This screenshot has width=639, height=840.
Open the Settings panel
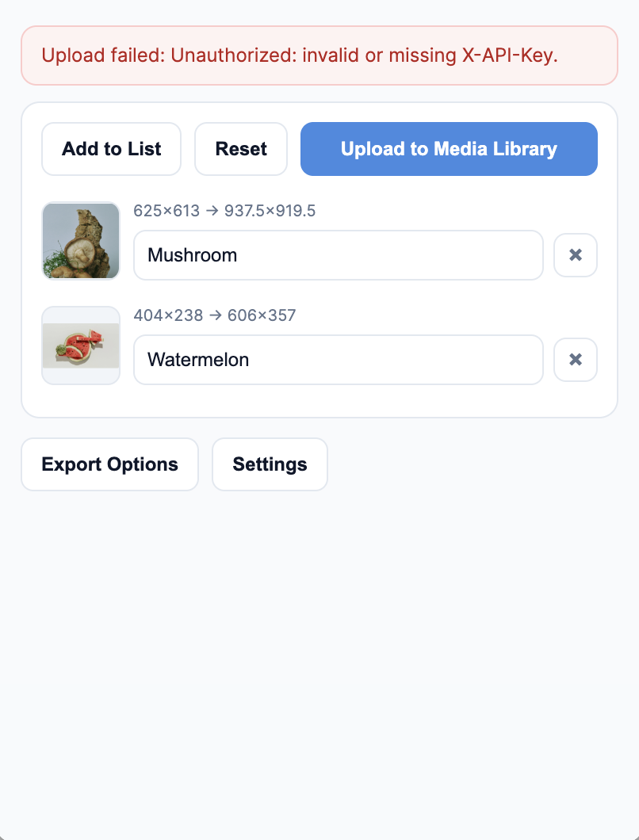point(270,464)
